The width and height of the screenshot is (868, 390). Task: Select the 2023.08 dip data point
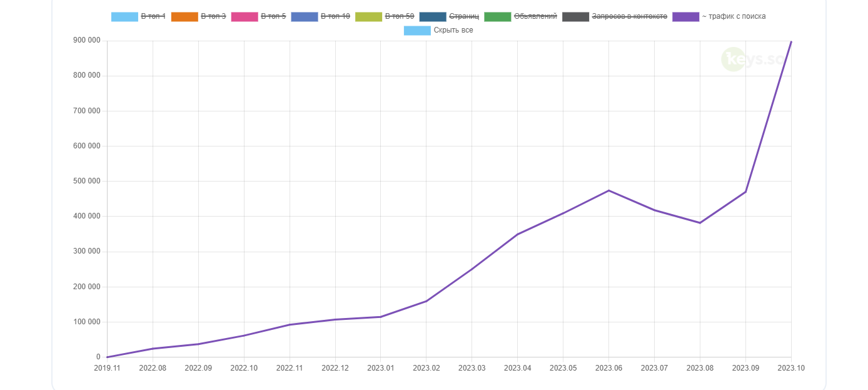(x=700, y=223)
